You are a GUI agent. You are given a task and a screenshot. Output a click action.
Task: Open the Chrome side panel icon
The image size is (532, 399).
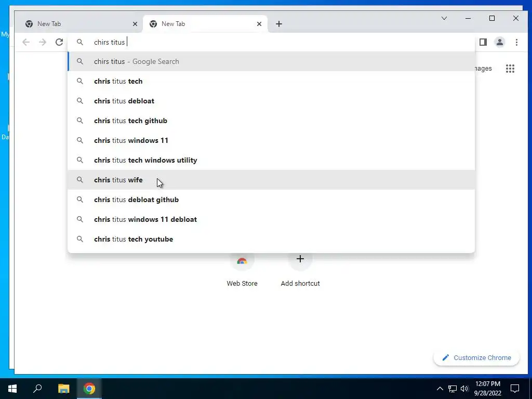pos(483,42)
